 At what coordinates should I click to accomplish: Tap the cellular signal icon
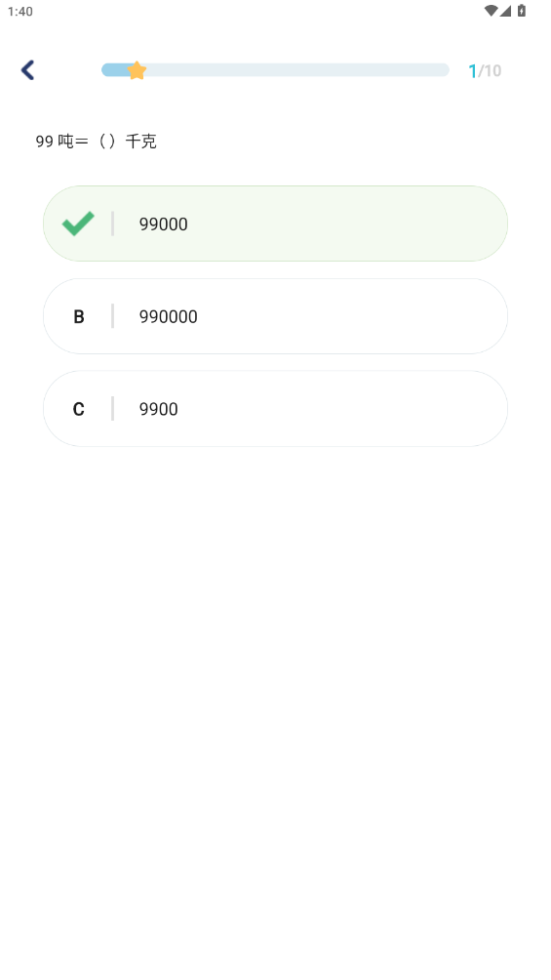click(x=505, y=11)
